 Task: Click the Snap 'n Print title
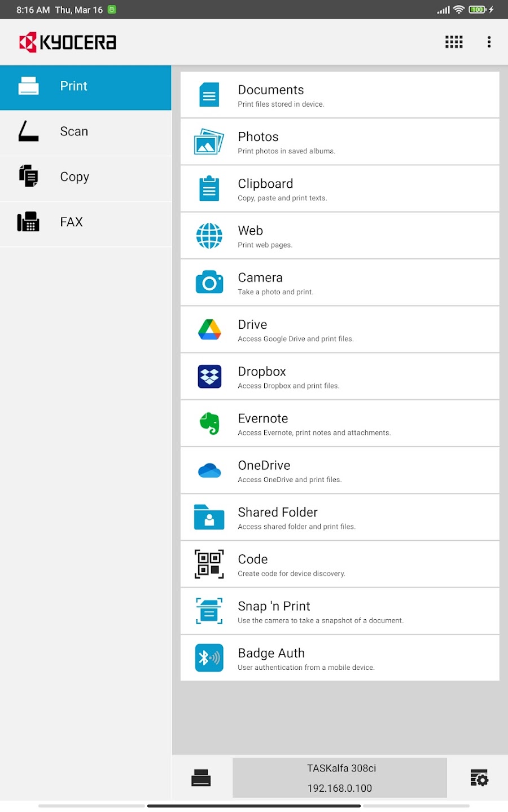274,606
